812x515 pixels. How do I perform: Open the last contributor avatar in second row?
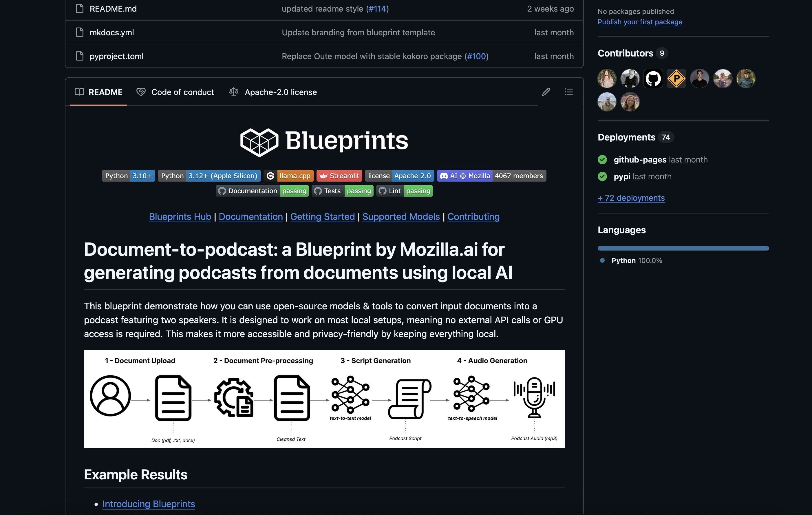(x=630, y=102)
